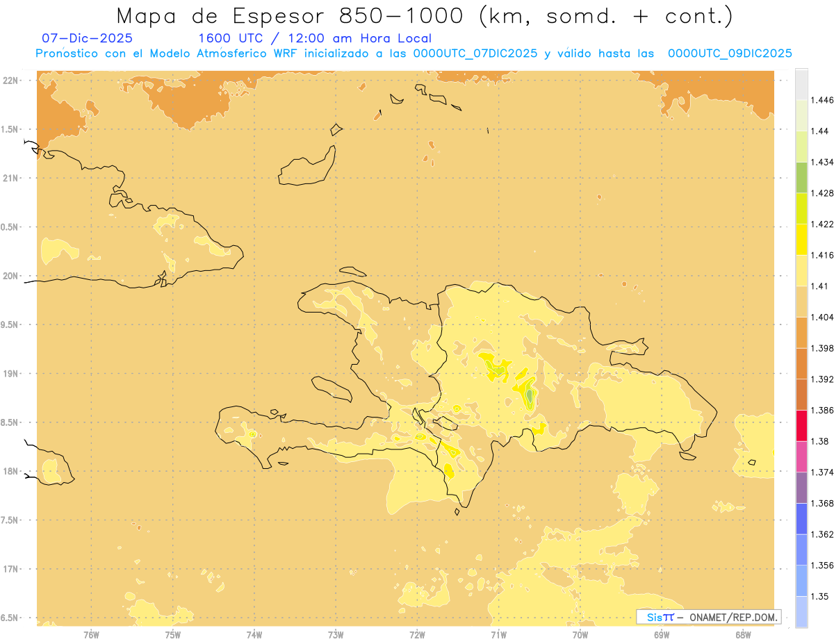Click the legend value '1.35'
The image size is (834, 644).
pyautogui.click(x=820, y=596)
